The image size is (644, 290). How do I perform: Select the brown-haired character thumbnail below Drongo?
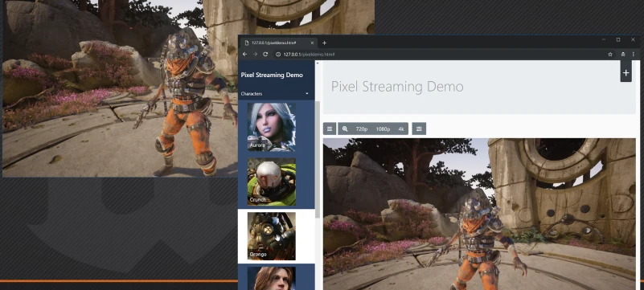coord(272,279)
